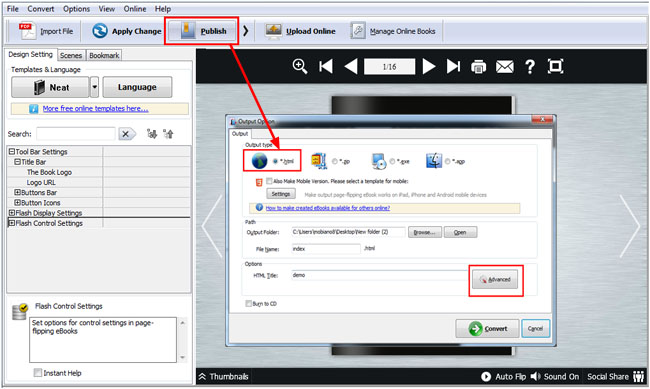The height and width of the screenshot is (389, 650).
Task: Flip to the left page with the arrow
Action: pos(212,226)
